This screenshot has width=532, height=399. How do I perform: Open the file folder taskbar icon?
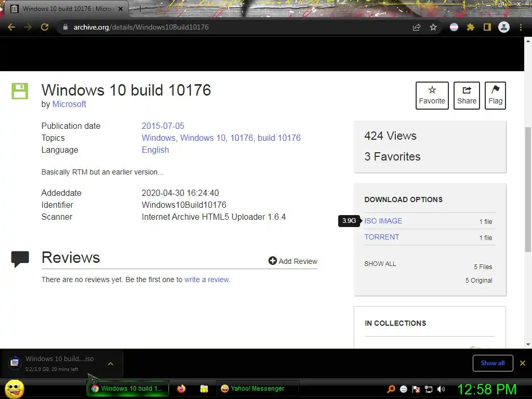click(x=204, y=389)
